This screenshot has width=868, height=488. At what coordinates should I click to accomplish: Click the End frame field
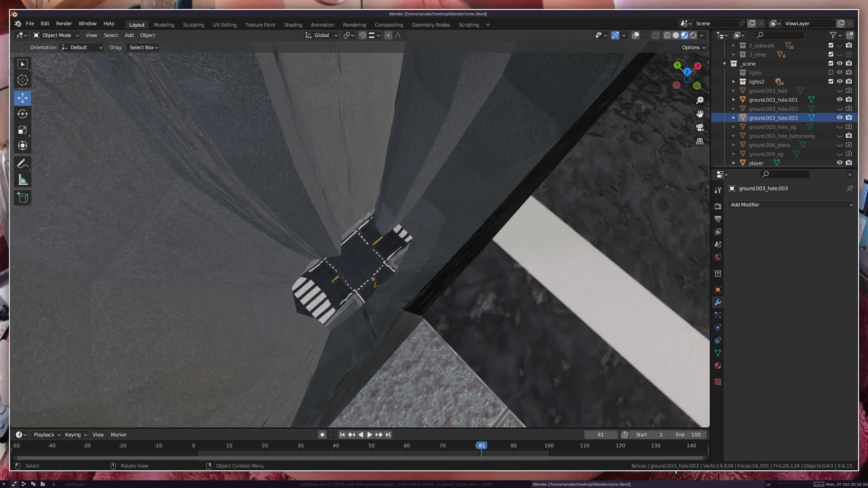[x=688, y=435]
